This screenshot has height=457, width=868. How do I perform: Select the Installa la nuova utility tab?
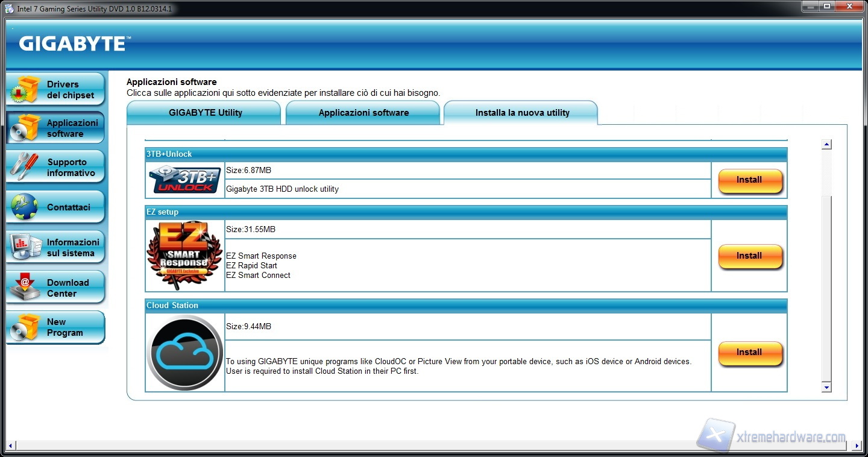[522, 113]
